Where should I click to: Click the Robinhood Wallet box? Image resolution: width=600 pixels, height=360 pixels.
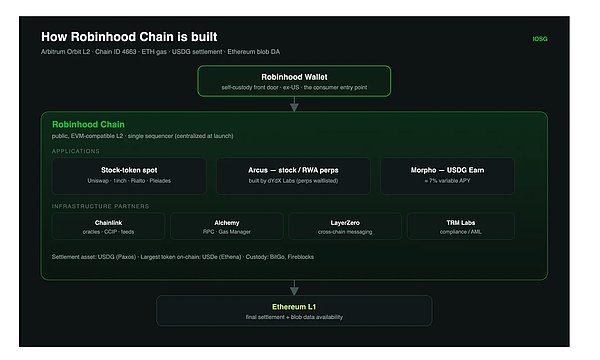(x=294, y=81)
